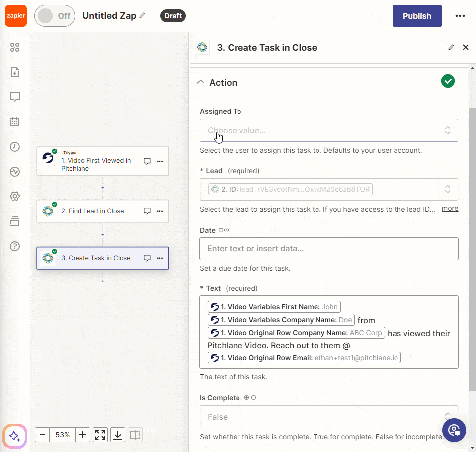
Task: Publish the Zap
Action: tap(417, 16)
